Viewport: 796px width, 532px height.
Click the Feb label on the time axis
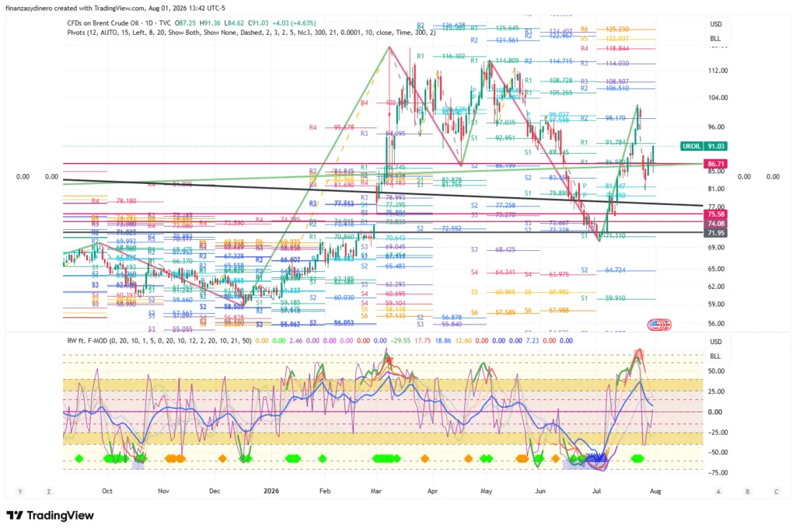324,491
